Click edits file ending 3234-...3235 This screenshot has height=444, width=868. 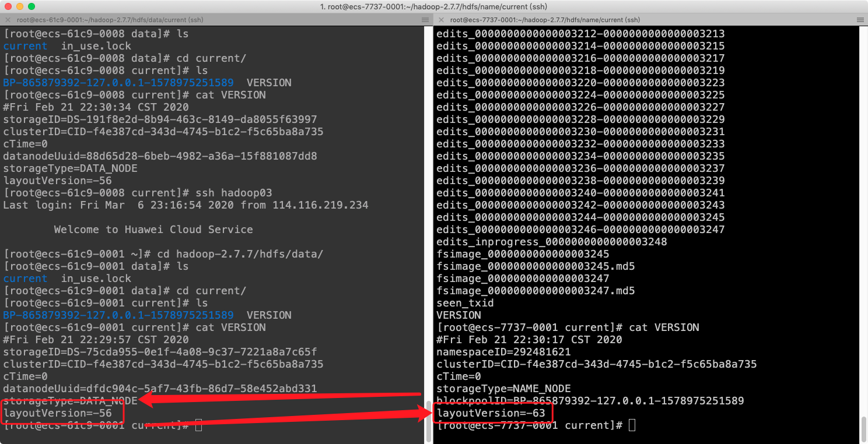(x=580, y=156)
